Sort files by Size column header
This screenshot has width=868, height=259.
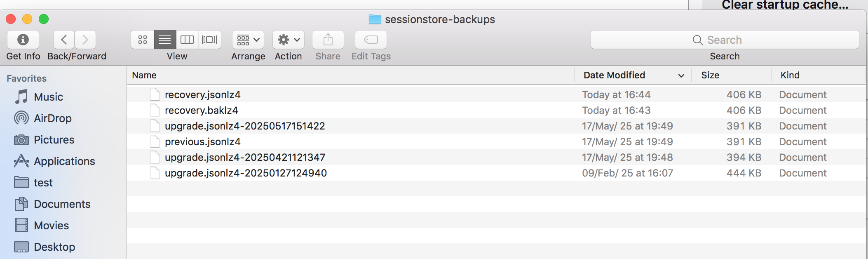pos(710,75)
